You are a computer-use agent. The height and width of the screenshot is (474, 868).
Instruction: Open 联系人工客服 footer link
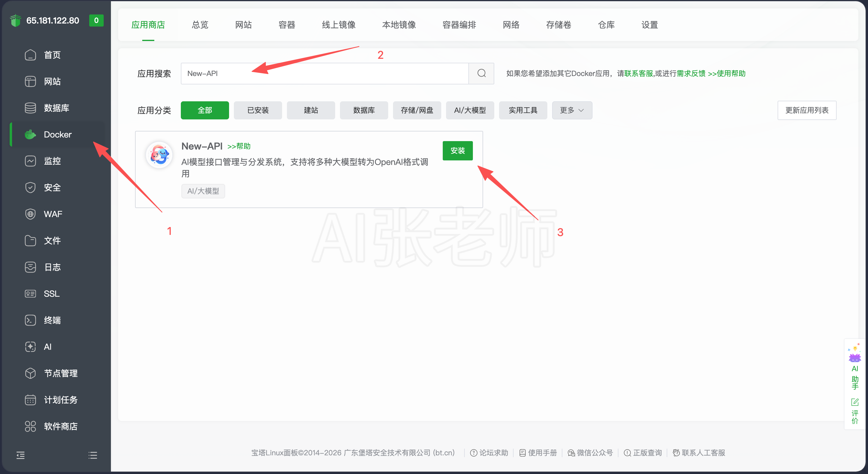[699, 453]
